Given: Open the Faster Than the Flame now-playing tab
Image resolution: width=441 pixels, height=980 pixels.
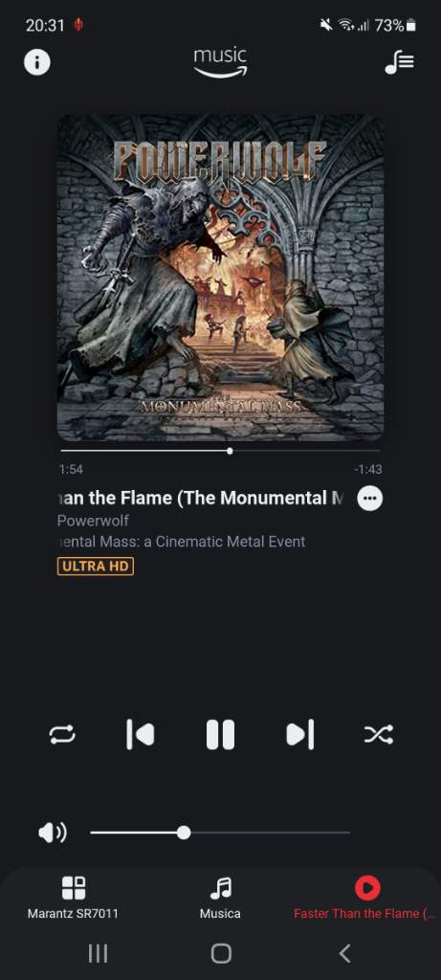Looking at the screenshot, I should [x=365, y=898].
